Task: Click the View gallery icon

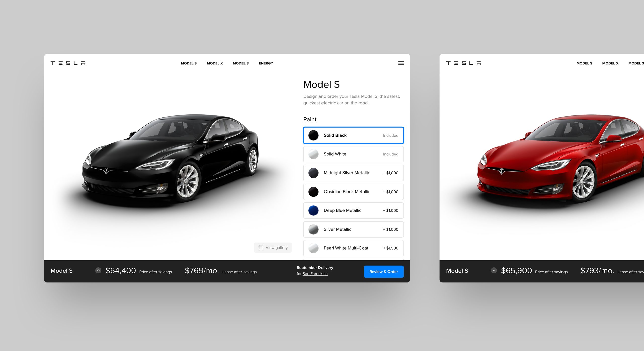Action: (x=260, y=248)
